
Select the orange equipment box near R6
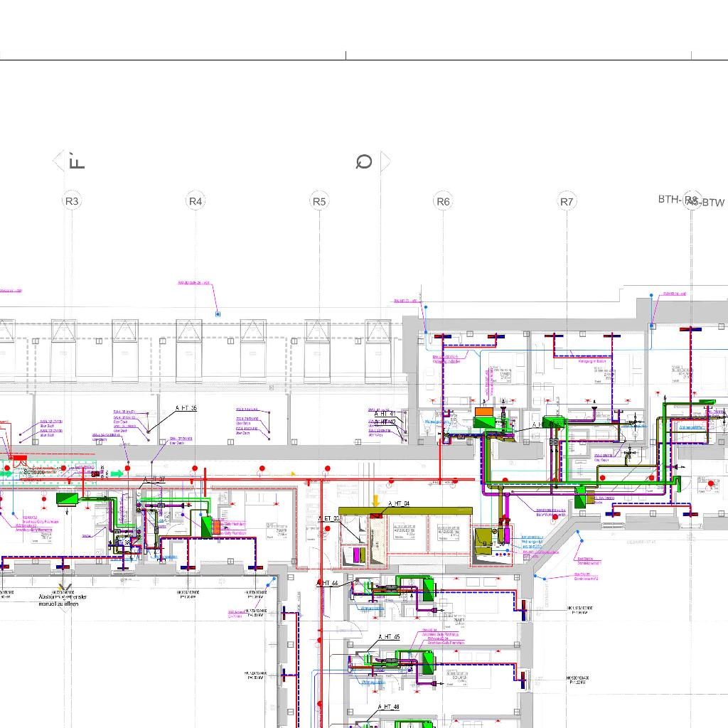point(483,412)
